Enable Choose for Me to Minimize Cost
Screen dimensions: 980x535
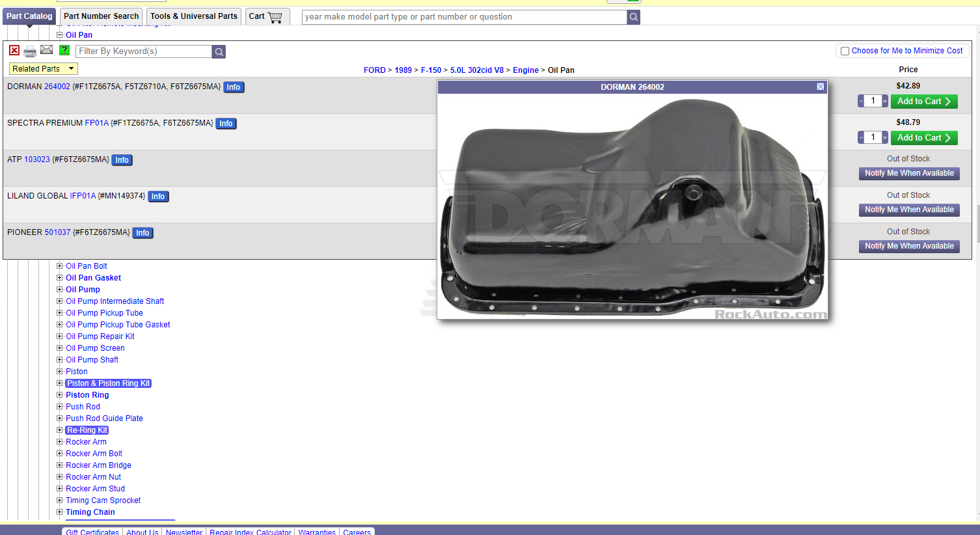(845, 51)
